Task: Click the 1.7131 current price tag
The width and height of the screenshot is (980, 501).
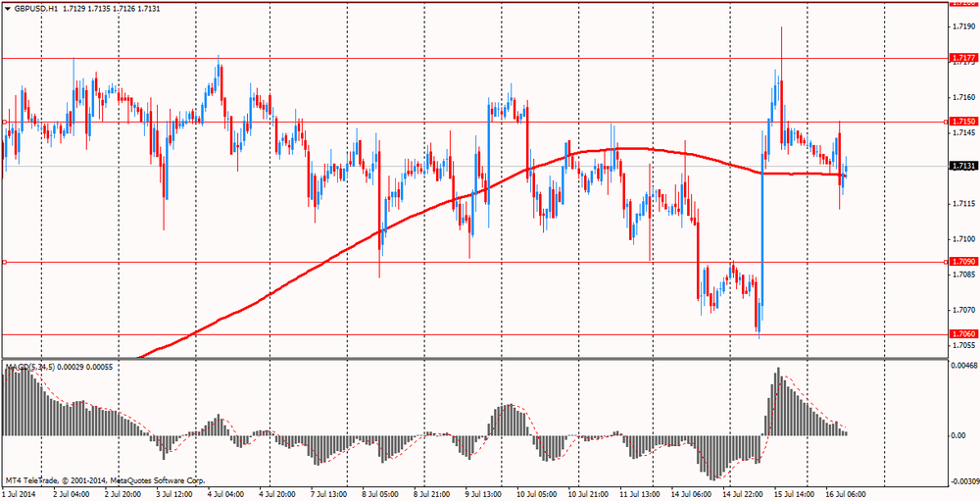Action: click(x=960, y=166)
